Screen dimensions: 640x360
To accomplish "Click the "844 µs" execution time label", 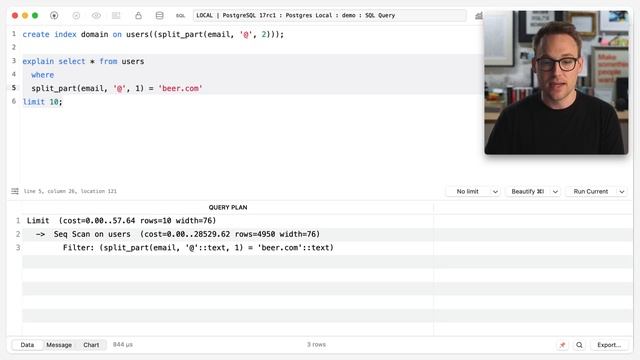I will tap(123, 344).
